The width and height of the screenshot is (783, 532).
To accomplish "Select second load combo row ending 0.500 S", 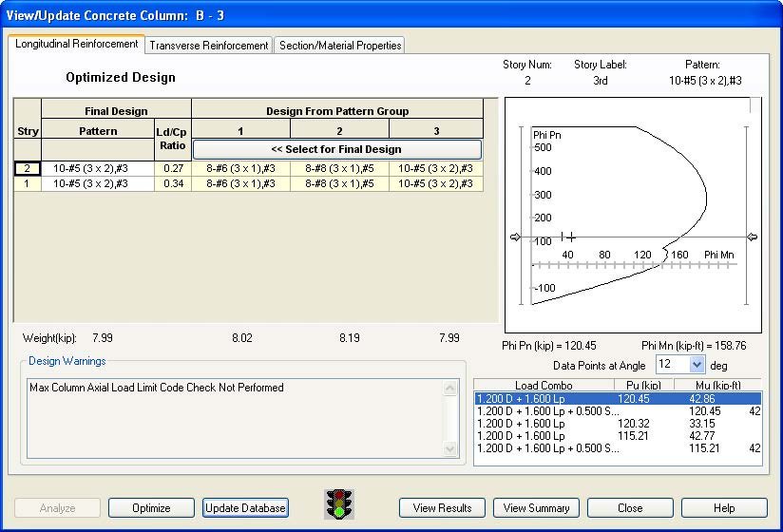I will click(x=618, y=411).
